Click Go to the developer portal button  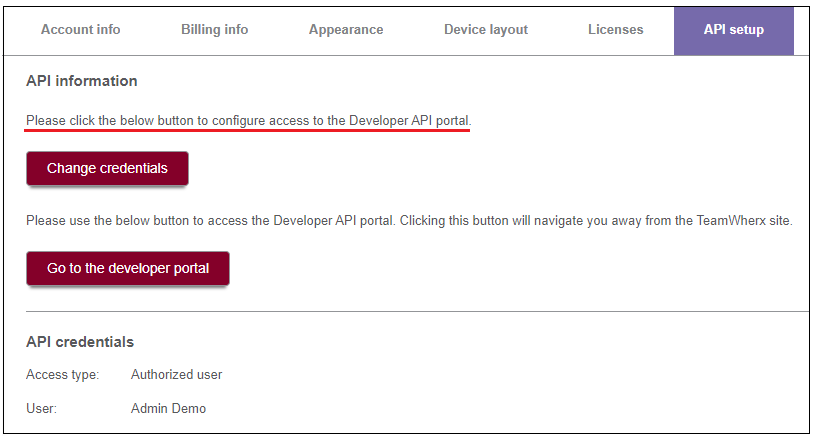click(128, 269)
